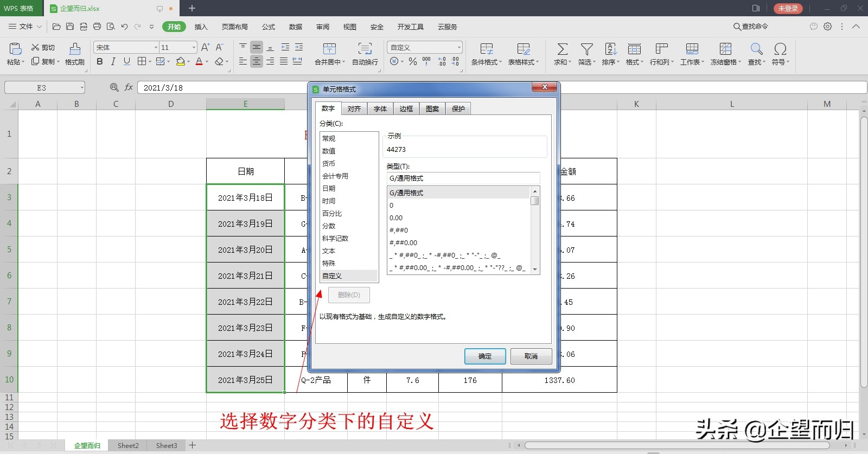868x454 pixels.
Task: Click the 类型 format code input field
Action: coord(463,178)
